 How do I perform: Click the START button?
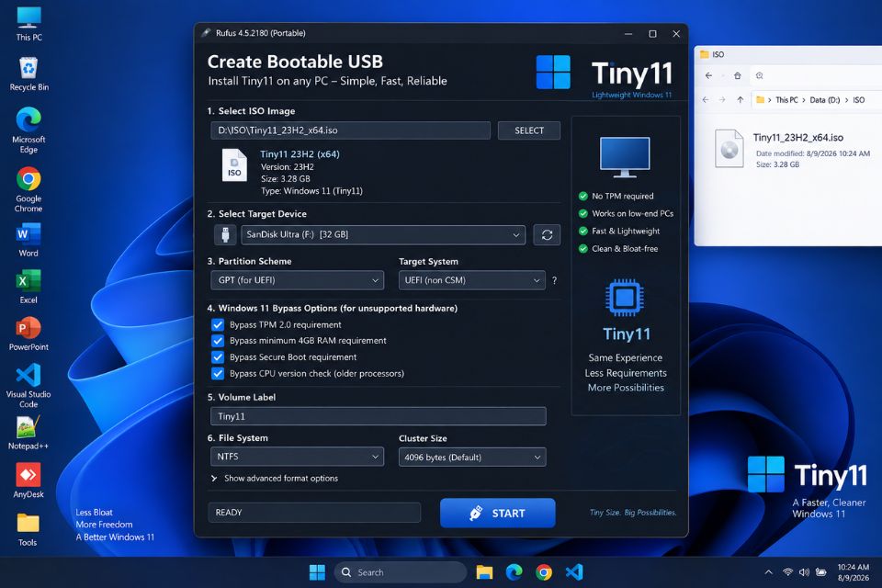(497, 514)
